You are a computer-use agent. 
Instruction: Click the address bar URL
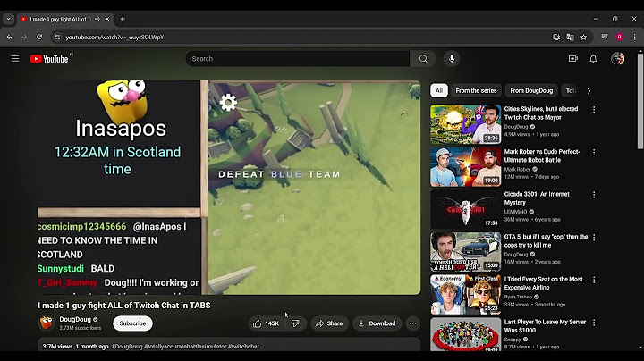click(114, 37)
